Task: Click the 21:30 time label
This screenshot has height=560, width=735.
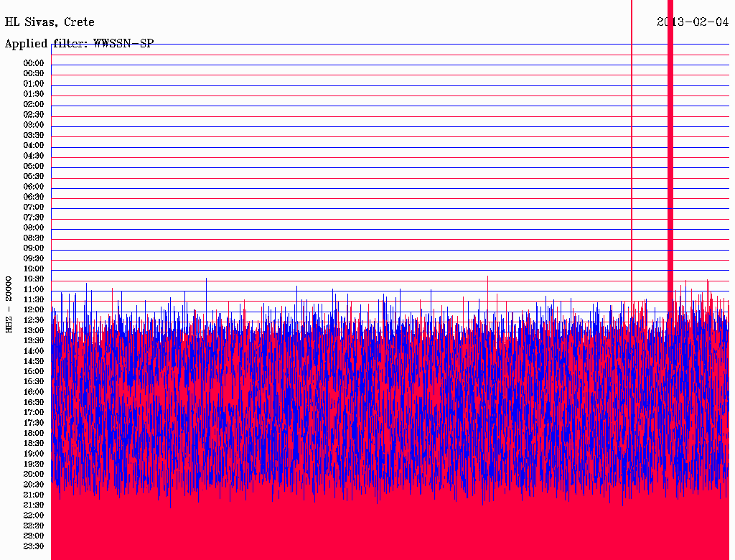Action: 34,505
